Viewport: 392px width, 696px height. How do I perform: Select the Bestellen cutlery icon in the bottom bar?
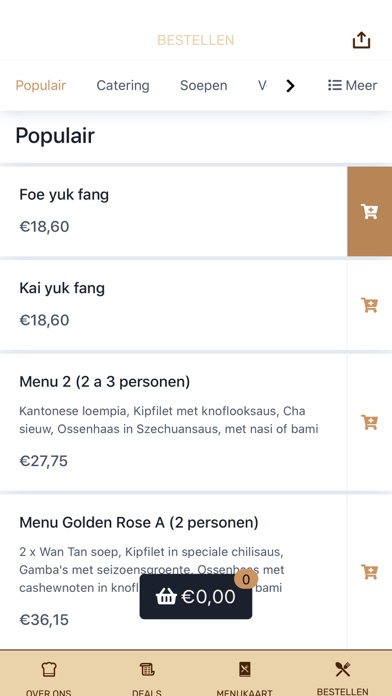coord(343,669)
